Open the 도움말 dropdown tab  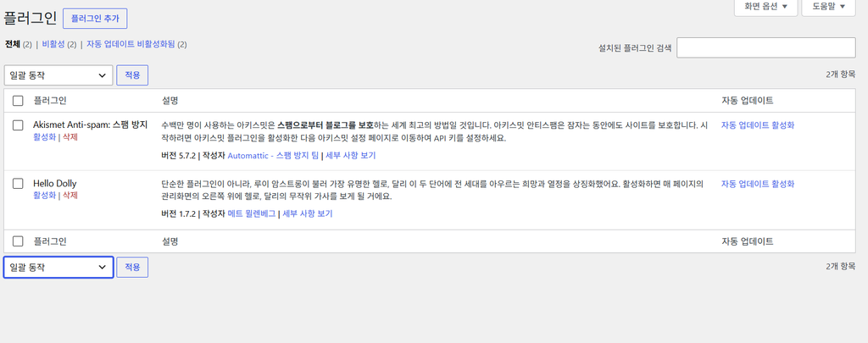coord(829,7)
